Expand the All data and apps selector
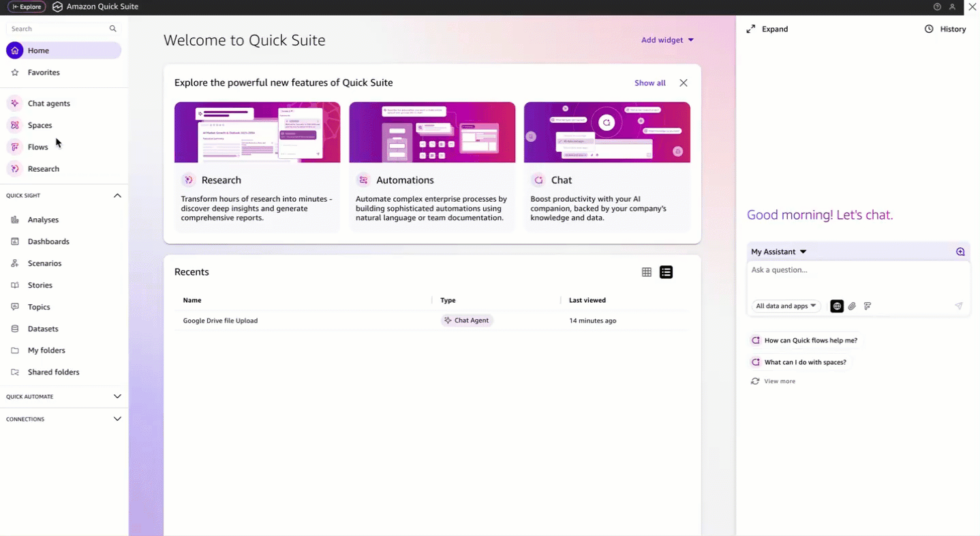This screenshot has width=980, height=536. (x=785, y=306)
